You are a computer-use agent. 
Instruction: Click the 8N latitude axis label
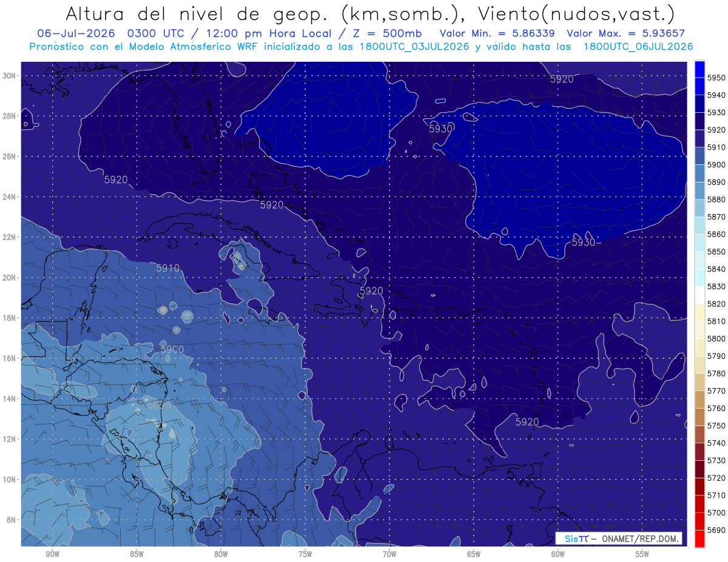click(11, 520)
